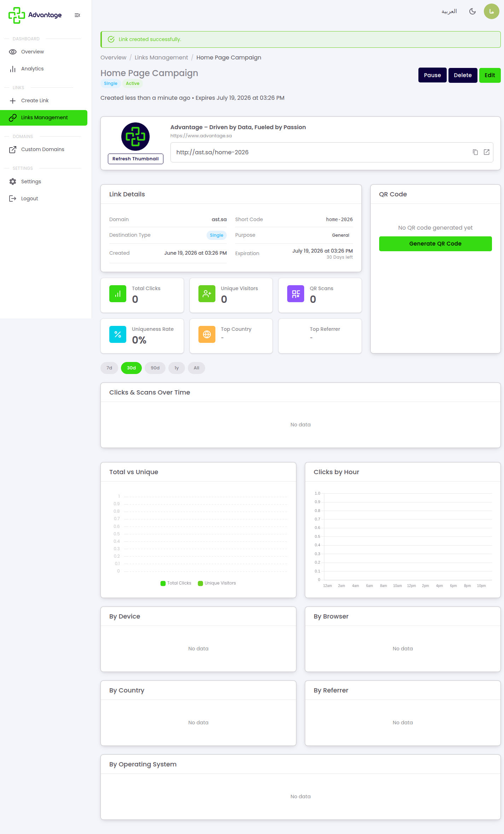Select the 90d time range
The width and height of the screenshot is (504, 834).
tap(155, 368)
